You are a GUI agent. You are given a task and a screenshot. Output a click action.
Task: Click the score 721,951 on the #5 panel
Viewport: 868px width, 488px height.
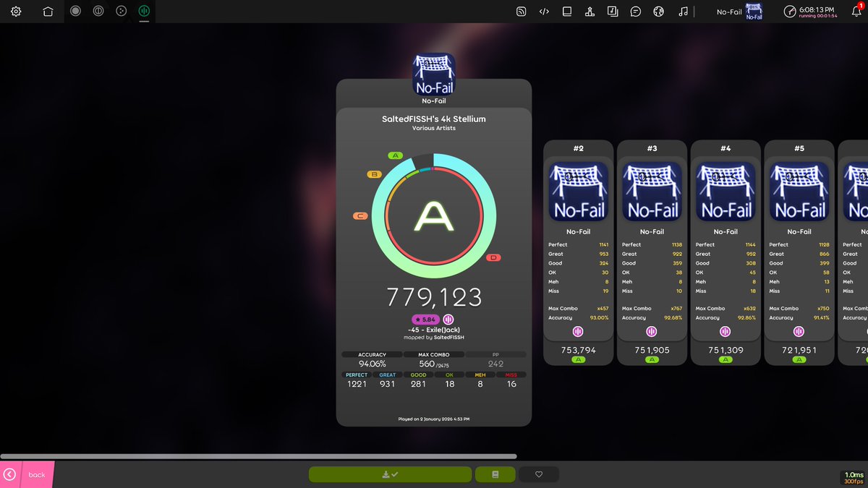tap(799, 350)
